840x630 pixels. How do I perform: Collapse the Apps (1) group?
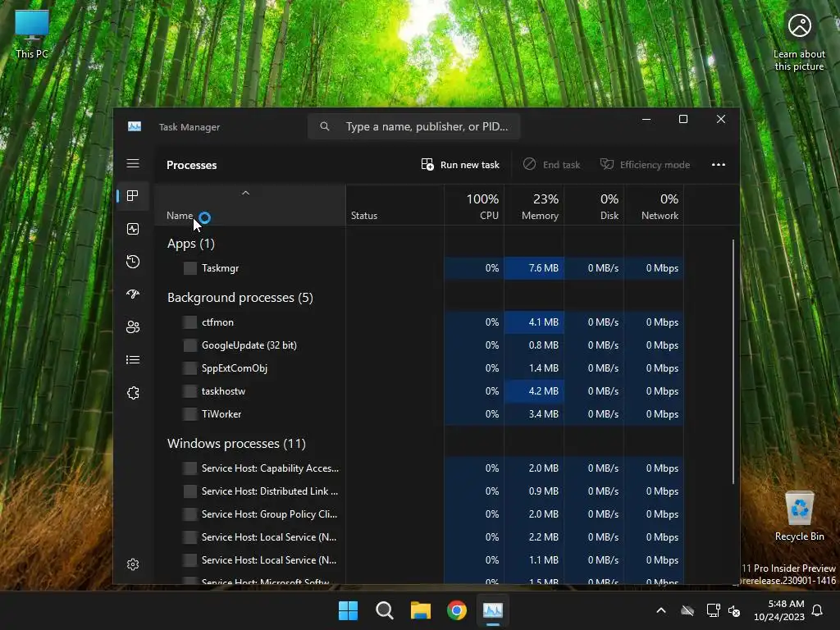pos(190,244)
